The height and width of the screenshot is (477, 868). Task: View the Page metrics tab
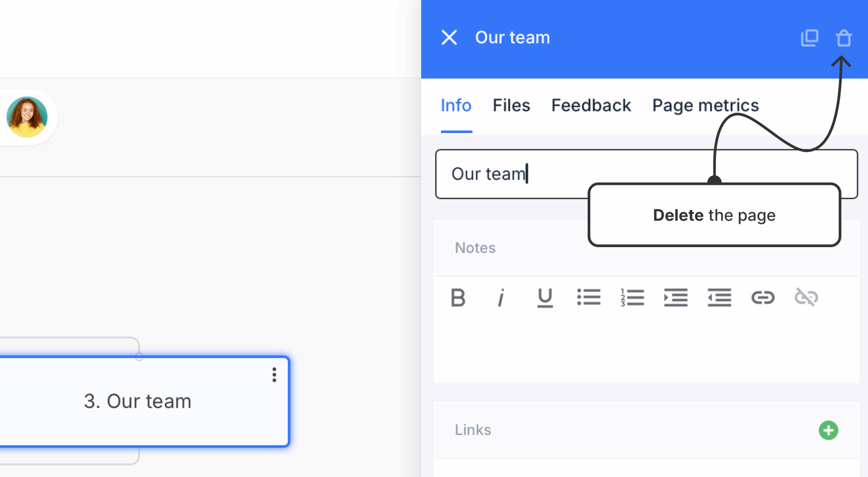[x=705, y=105]
